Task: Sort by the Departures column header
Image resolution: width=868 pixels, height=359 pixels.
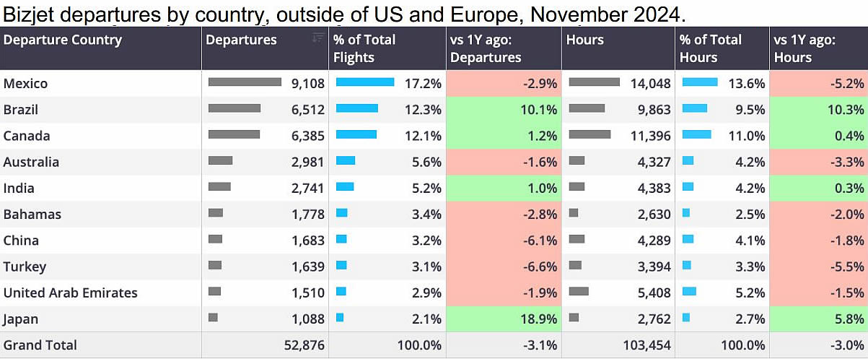Action: (241, 40)
